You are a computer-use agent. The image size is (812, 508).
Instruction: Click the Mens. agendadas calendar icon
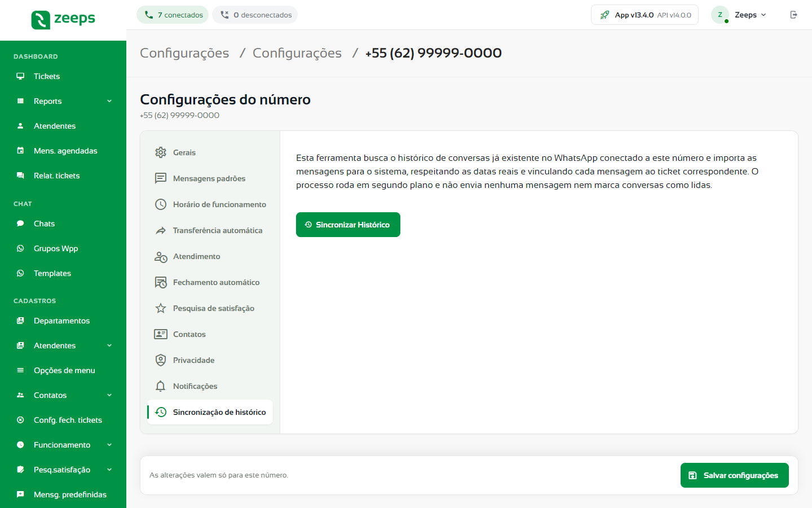[20, 151]
